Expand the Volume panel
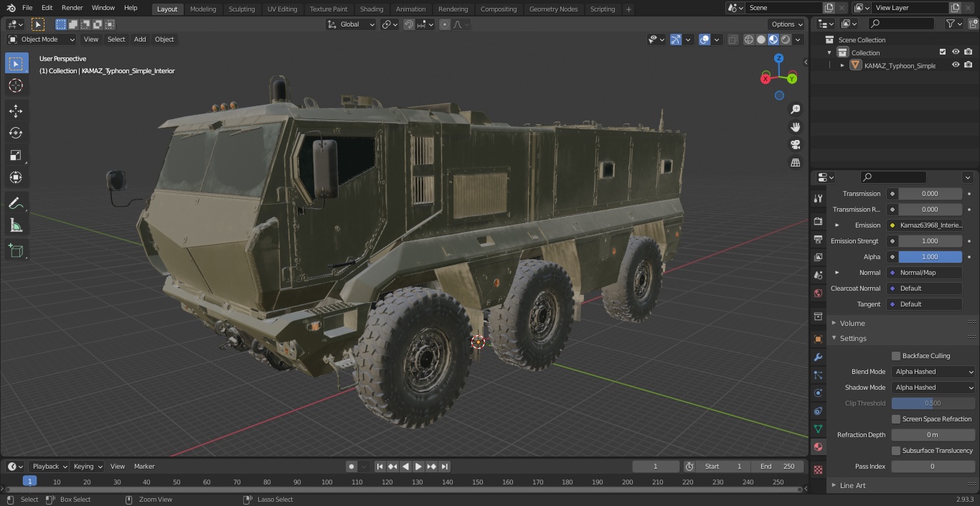980x506 pixels. click(852, 323)
